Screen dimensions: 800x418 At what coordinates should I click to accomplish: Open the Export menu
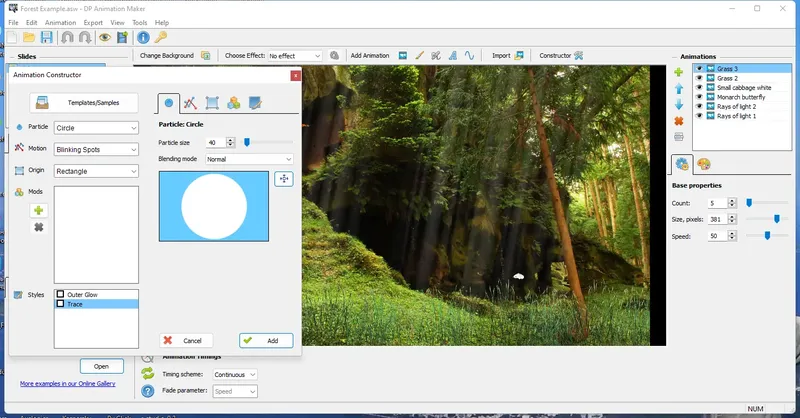[x=93, y=22]
